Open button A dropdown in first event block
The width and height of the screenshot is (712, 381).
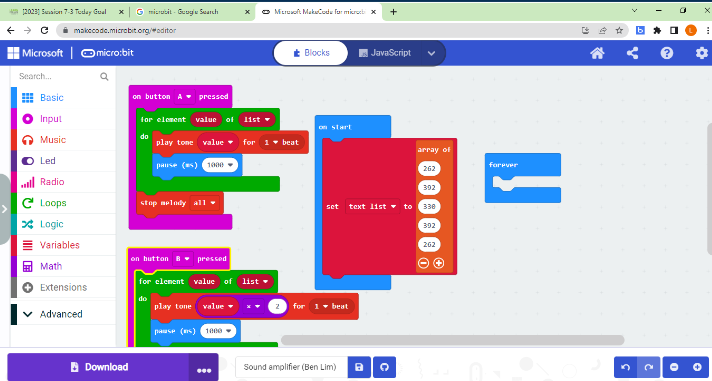(x=184, y=96)
